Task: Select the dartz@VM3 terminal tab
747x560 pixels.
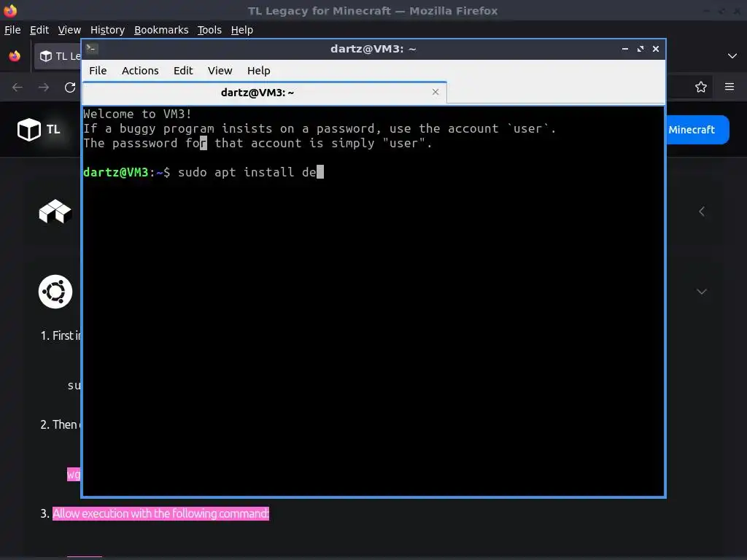Action: point(264,93)
